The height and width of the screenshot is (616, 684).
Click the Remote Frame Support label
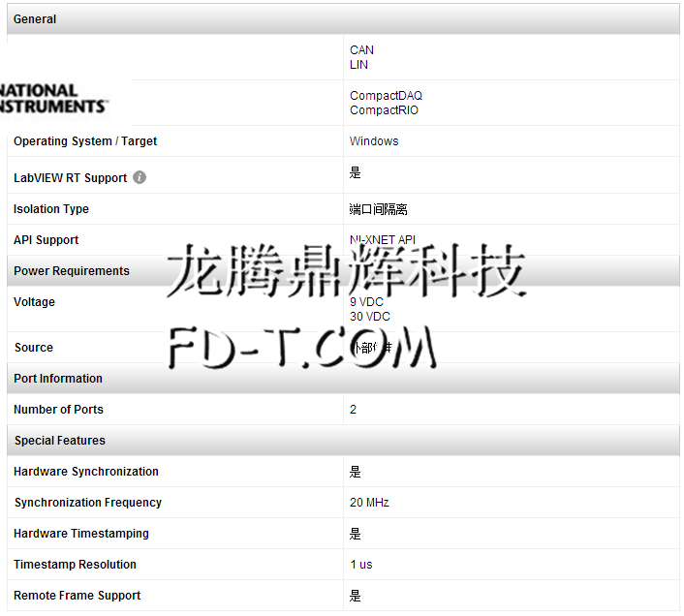77,595
